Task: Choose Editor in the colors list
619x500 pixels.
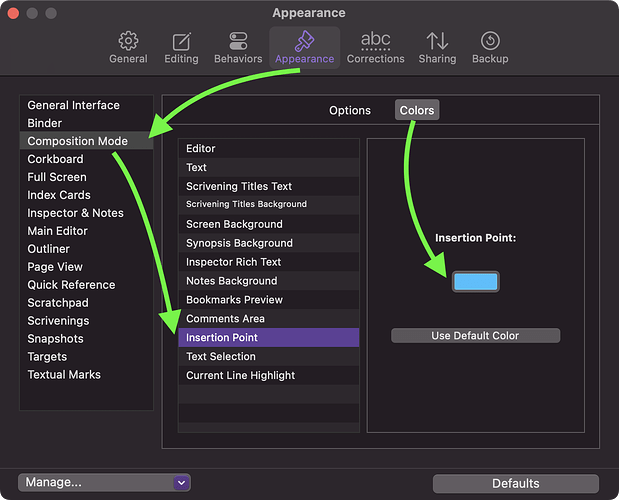Action: pyautogui.click(x=269, y=148)
